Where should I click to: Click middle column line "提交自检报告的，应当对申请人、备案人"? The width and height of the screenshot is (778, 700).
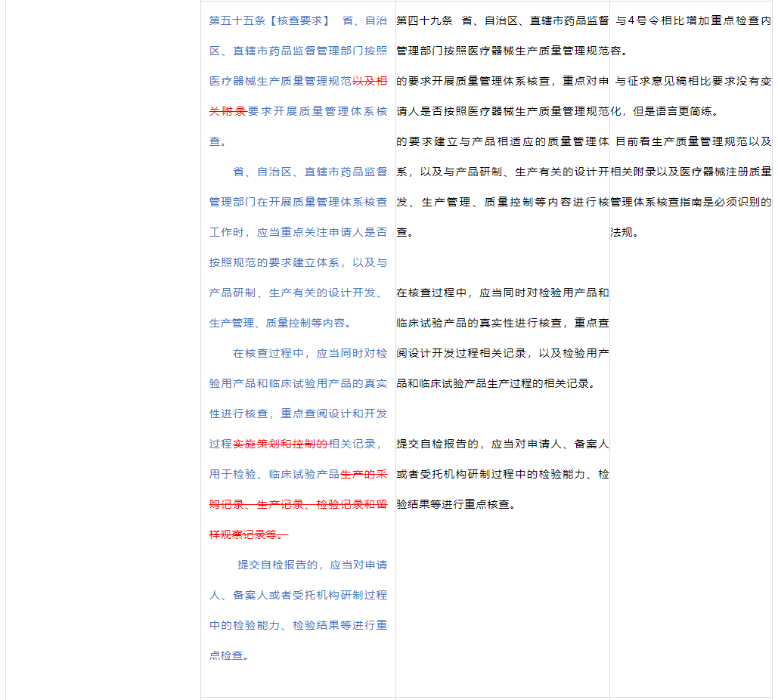(x=502, y=444)
